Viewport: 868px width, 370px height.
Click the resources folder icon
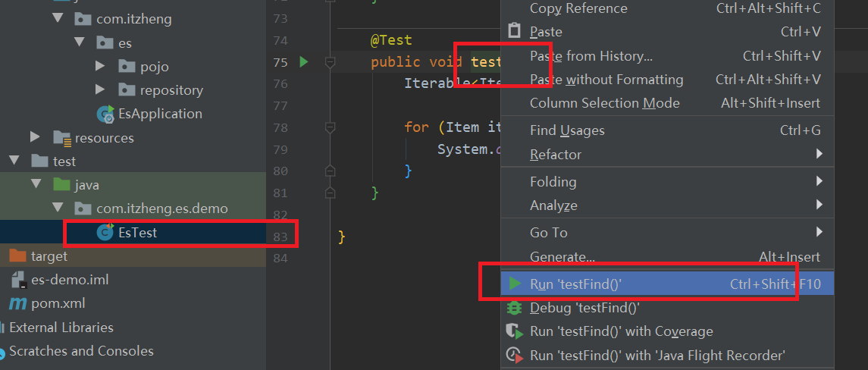pyautogui.click(x=61, y=137)
